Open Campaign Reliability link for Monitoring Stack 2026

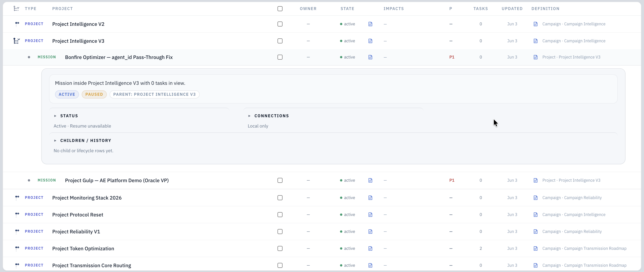tap(572, 198)
